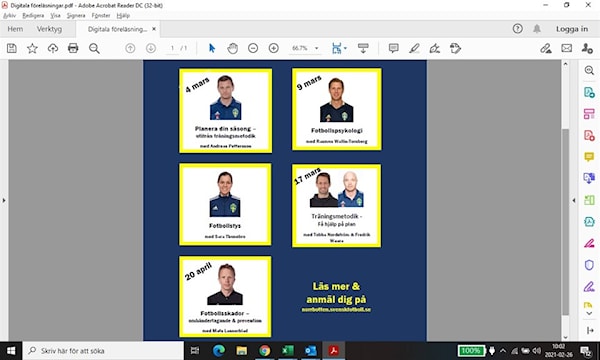Switch to the Verktyg tab
Image resolution: width=600 pixels, height=360 pixels.
click(49, 29)
